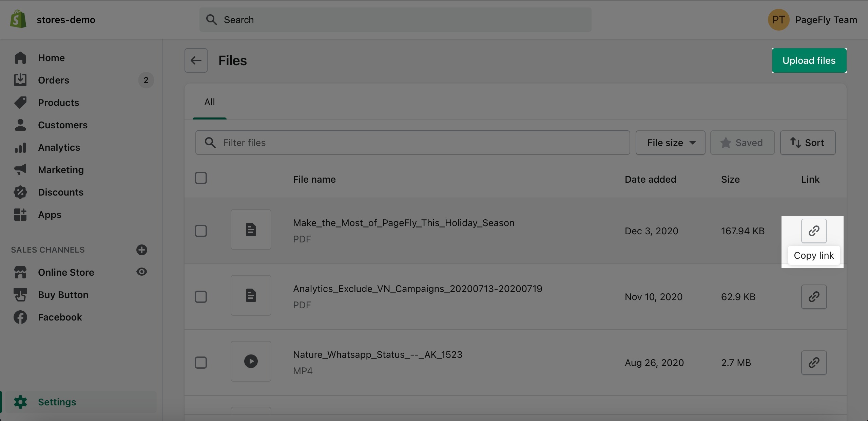This screenshot has width=868, height=421.
Task: Click the copy link icon for Holiday Season PDF
Action: [814, 231]
